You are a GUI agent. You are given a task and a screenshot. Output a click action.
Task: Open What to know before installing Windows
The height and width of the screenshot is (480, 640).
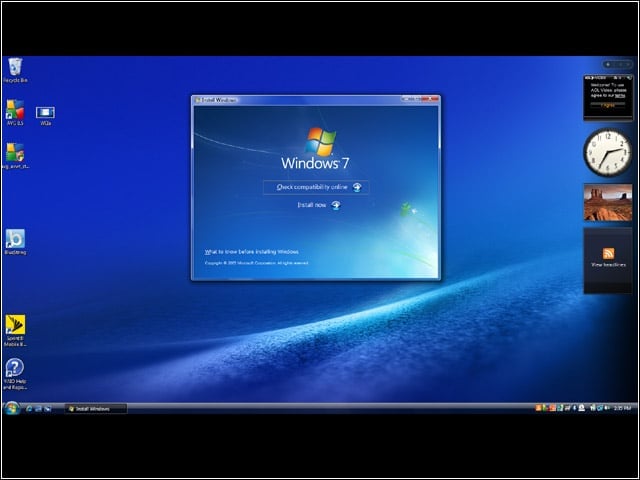(x=251, y=252)
